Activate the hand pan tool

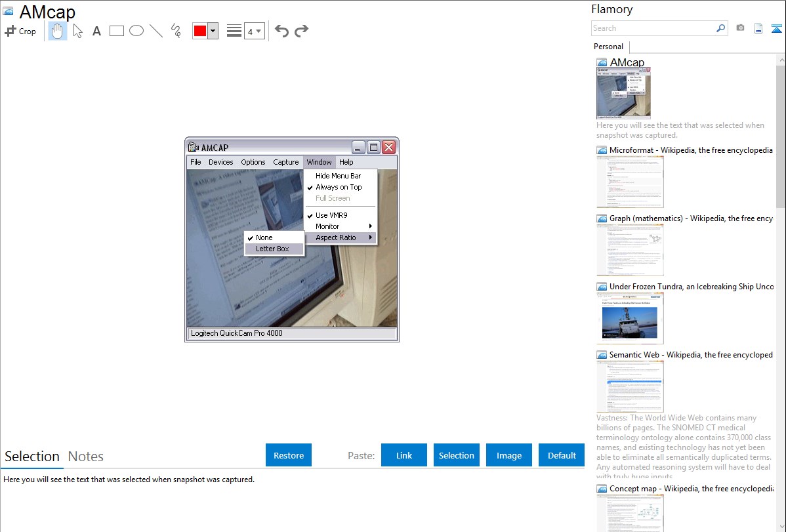[57, 31]
